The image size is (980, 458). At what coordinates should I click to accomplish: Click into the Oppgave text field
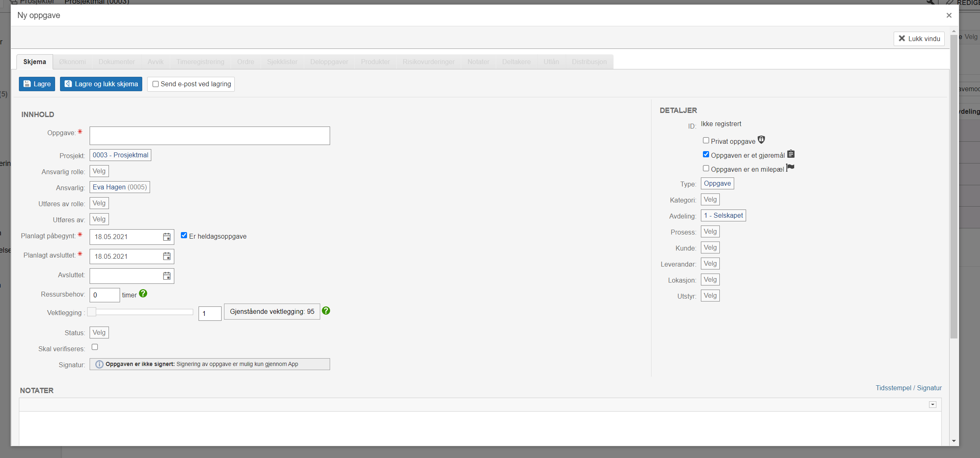(210, 136)
